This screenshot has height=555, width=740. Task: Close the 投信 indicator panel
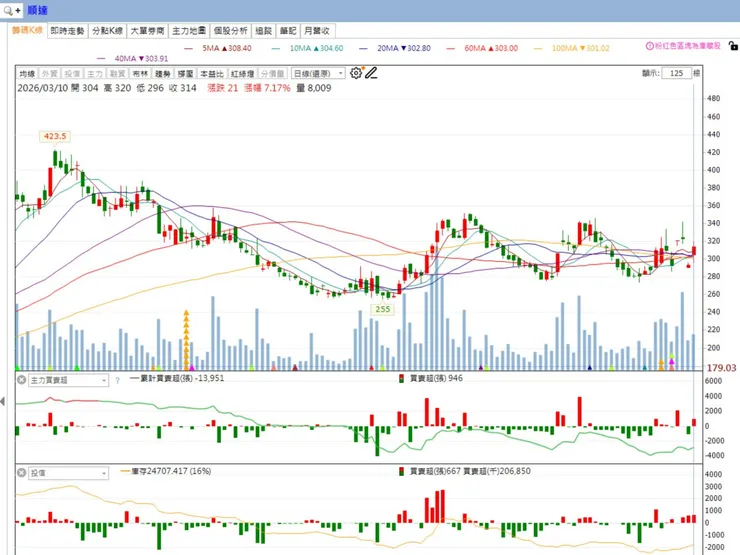(x=21, y=472)
